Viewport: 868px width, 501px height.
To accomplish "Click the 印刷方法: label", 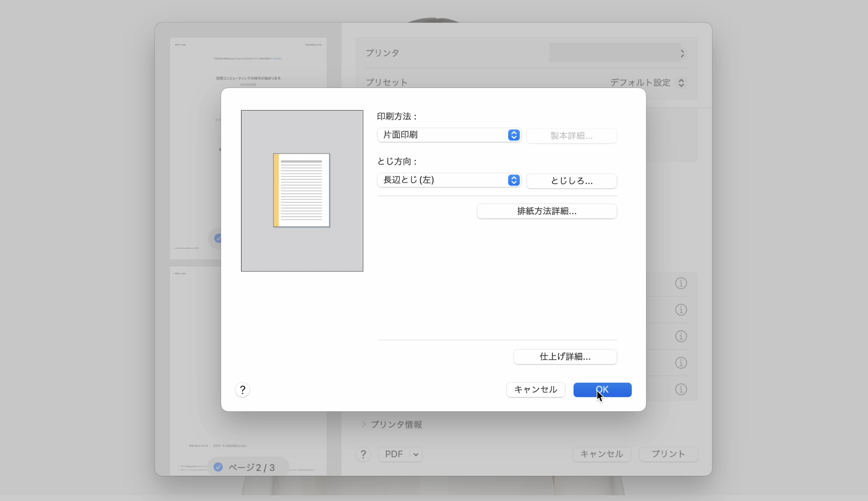I will [x=397, y=117].
